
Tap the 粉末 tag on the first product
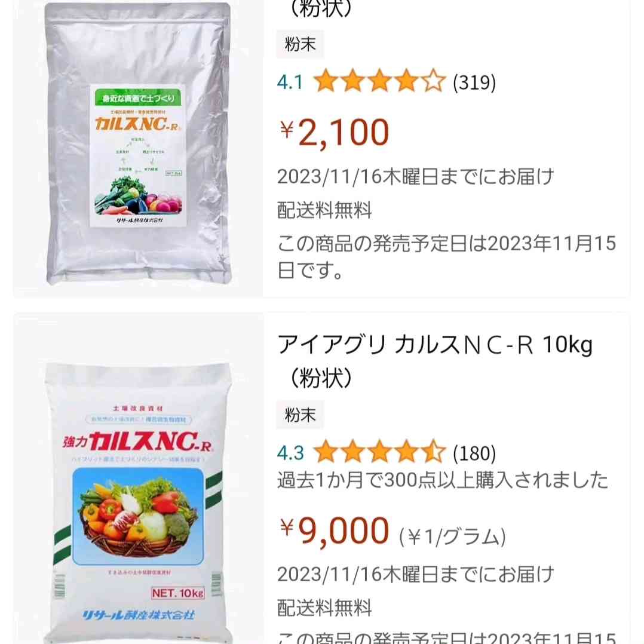pos(300,44)
